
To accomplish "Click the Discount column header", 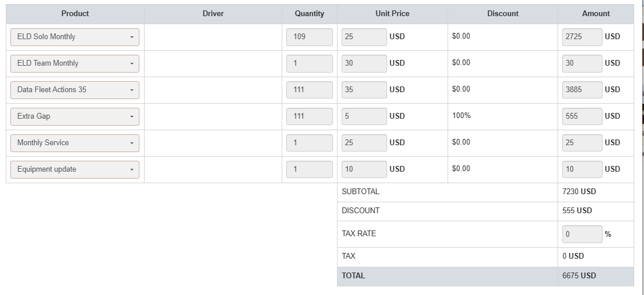I will (502, 13).
